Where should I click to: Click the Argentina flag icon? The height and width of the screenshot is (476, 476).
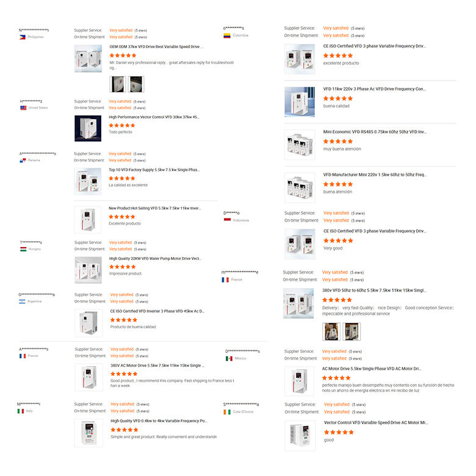(22, 301)
